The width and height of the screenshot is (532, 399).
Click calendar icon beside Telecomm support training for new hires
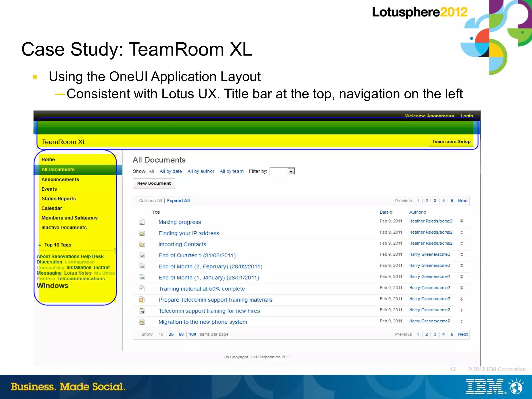[142, 311]
